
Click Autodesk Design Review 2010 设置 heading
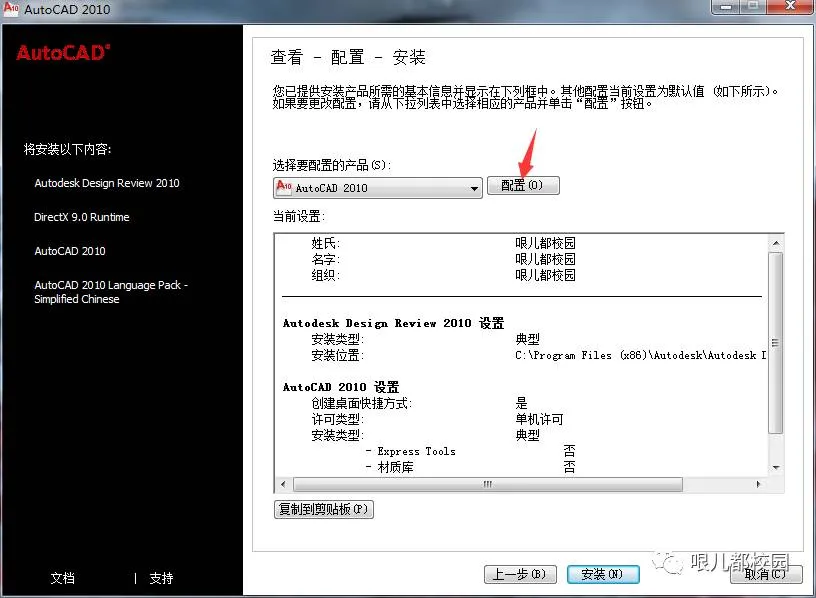tap(393, 323)
